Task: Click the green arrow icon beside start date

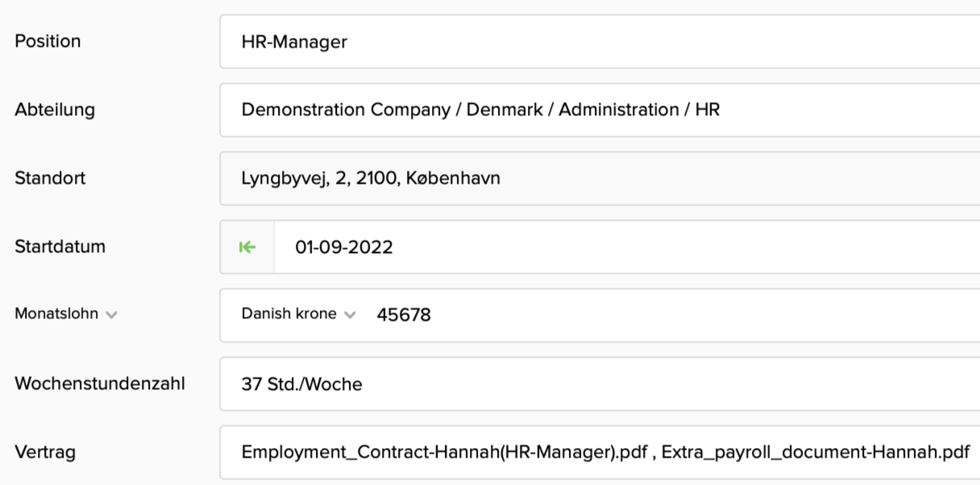Action: (x=247, y=247)
